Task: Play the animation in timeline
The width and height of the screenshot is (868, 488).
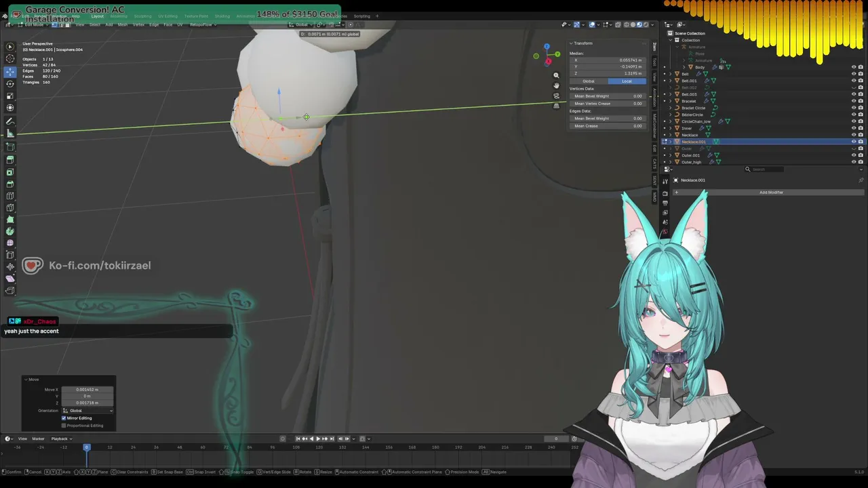Action: [x=318, y=439]
